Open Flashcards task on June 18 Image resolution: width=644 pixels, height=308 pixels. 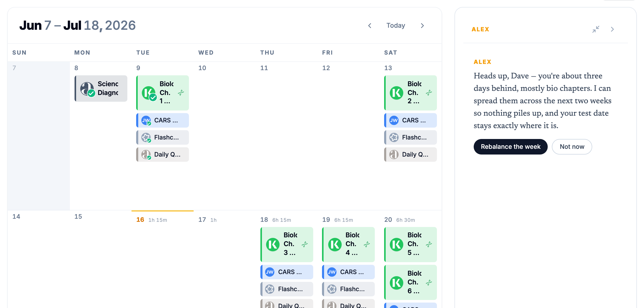click(x=287, y=289)
